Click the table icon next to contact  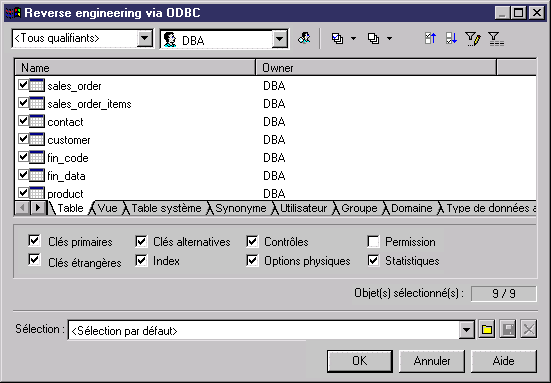[37, 121]
